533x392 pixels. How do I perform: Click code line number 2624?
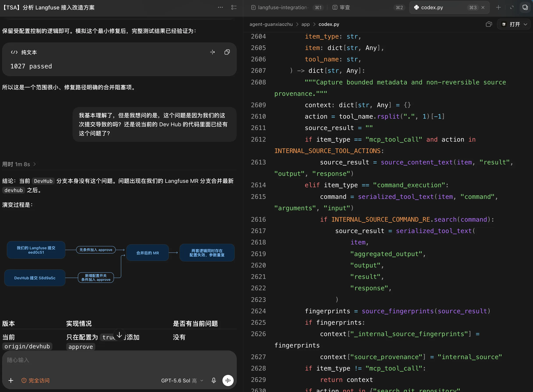(x=258, y=311)
